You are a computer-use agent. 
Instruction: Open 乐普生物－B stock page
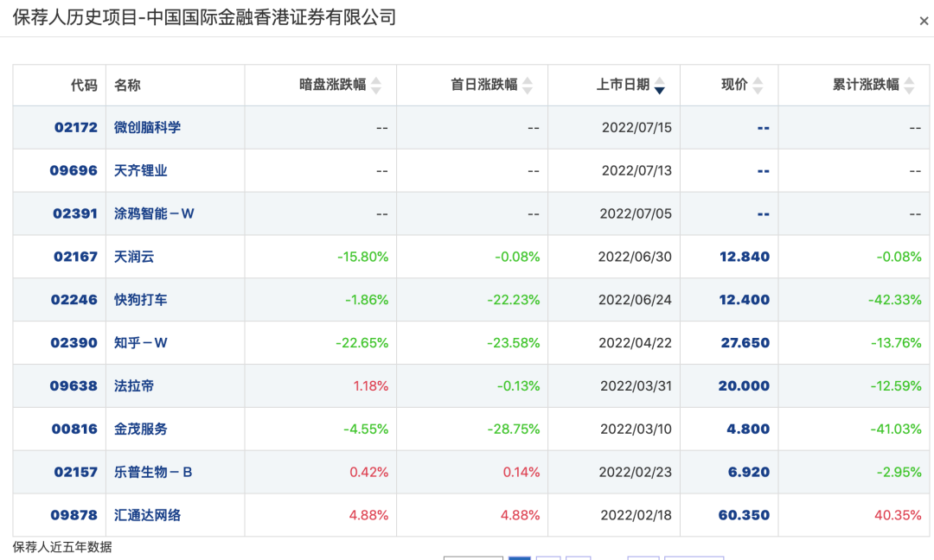153,473
